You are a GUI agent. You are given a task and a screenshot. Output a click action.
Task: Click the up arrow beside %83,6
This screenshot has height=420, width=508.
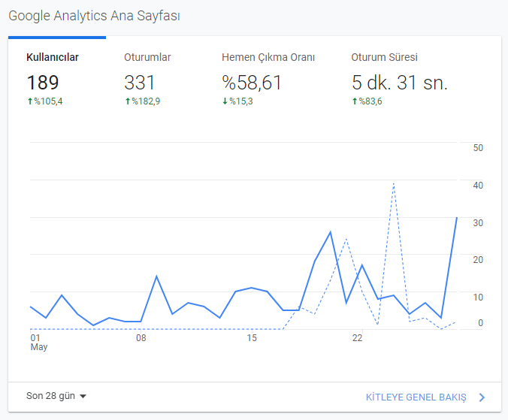click(x=355, y=101)
